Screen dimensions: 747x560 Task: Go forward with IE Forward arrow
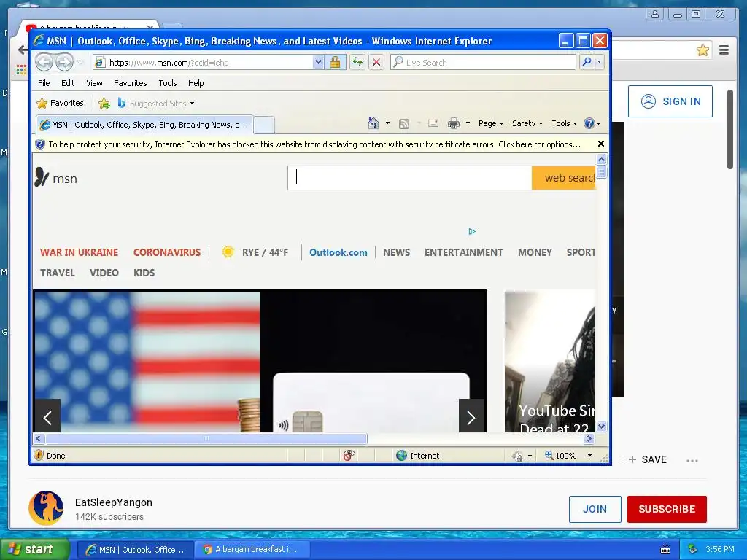64,62
